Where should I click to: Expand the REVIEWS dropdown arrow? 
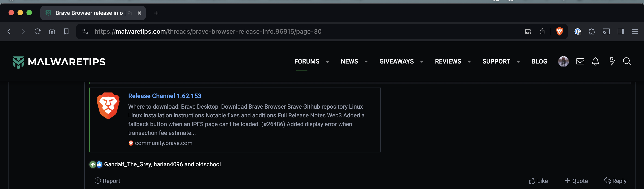469,62
